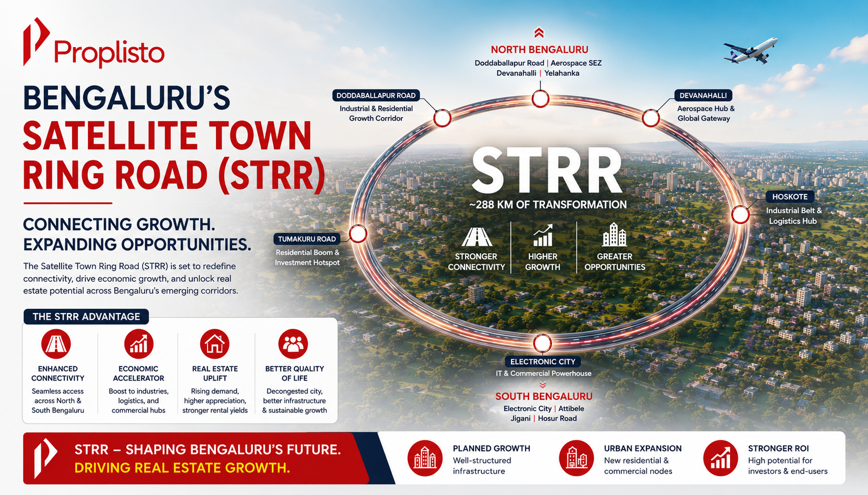This screenshot has width=868, height=495.
Task: Click the white Proplisto logo in red banner
Action: pos(45,458)
